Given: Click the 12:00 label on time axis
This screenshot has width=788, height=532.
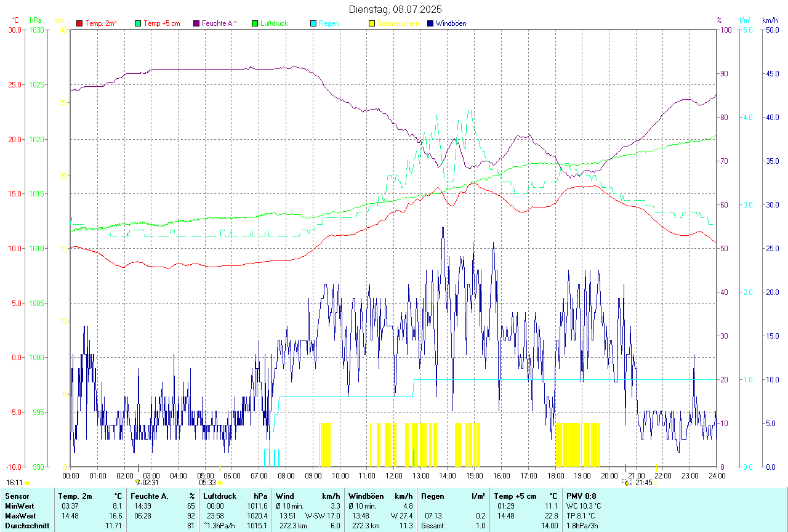Looking at the screenshot, I should coord(394,475).
